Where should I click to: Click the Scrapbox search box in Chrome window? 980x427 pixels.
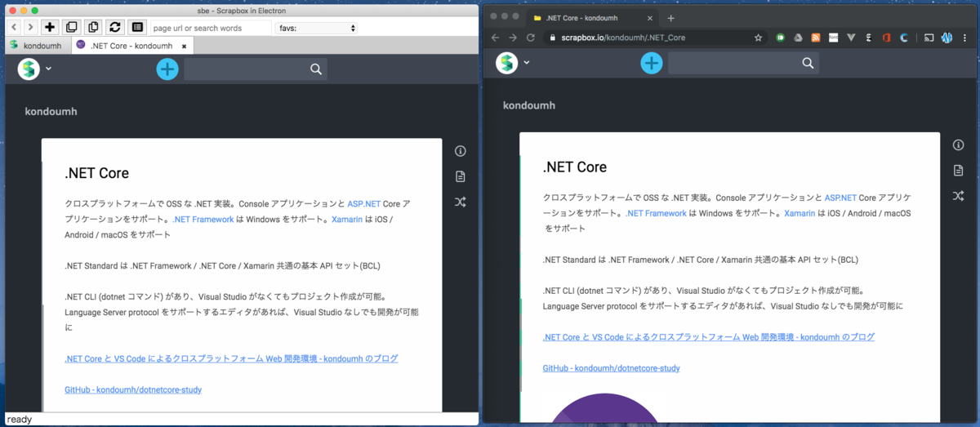click(743, 63)
